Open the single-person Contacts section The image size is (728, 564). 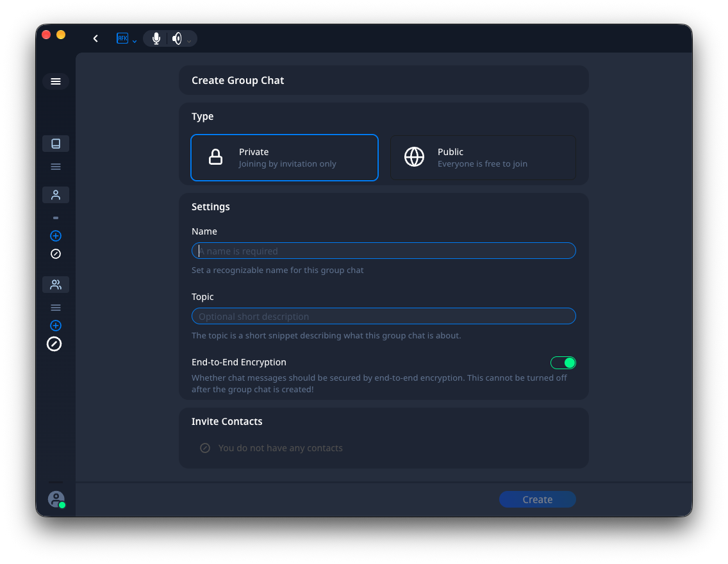point(56,195)
